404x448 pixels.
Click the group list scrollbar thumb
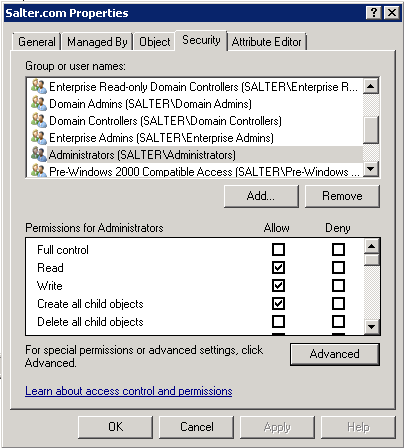[371, 130]
